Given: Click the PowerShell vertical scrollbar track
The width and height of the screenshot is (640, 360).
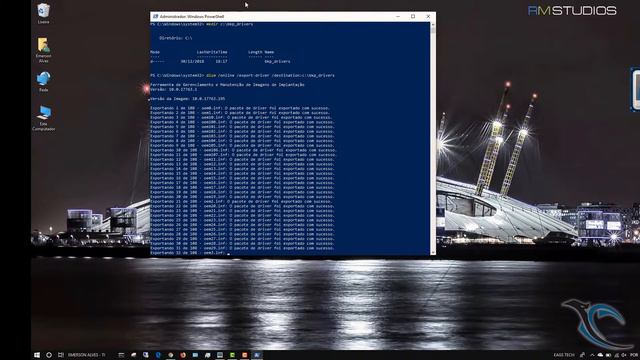Looking at the screenshot, I should [x=433, y=139].
